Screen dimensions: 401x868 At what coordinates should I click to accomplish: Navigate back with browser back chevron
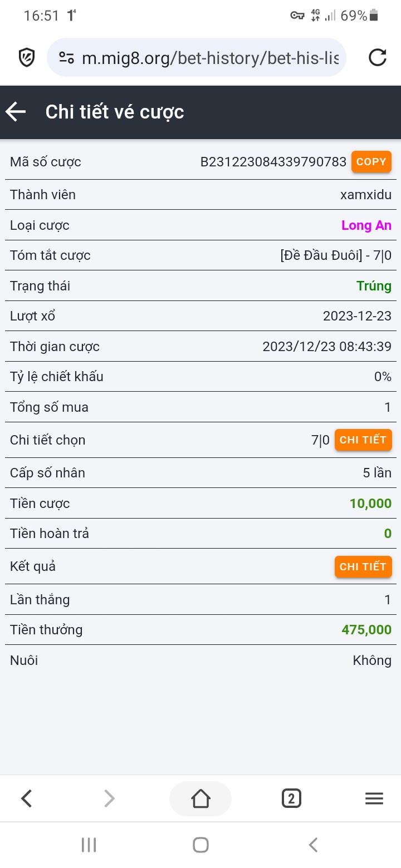pyautogui.click(x=27, y=799)
